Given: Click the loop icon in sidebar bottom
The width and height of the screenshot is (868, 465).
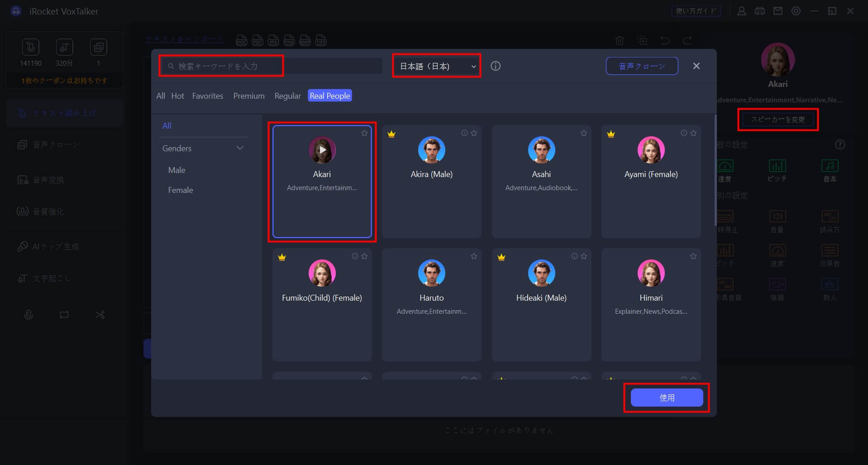Looking at the screenshot, I should tap(64, 315).
